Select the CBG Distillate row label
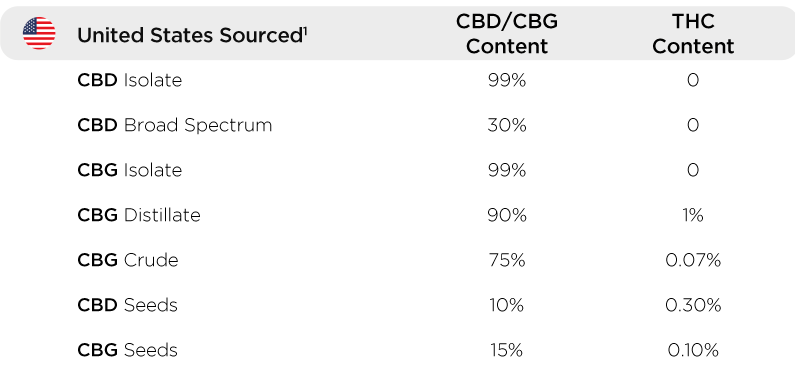 (x=139, y=215)
